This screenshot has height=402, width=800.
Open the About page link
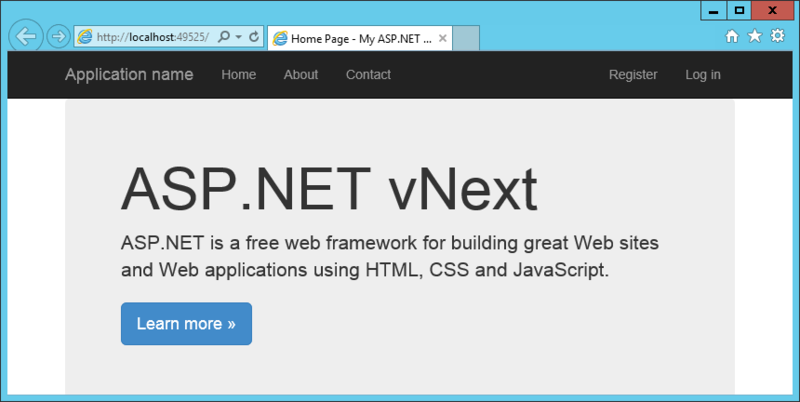point(301,74)
